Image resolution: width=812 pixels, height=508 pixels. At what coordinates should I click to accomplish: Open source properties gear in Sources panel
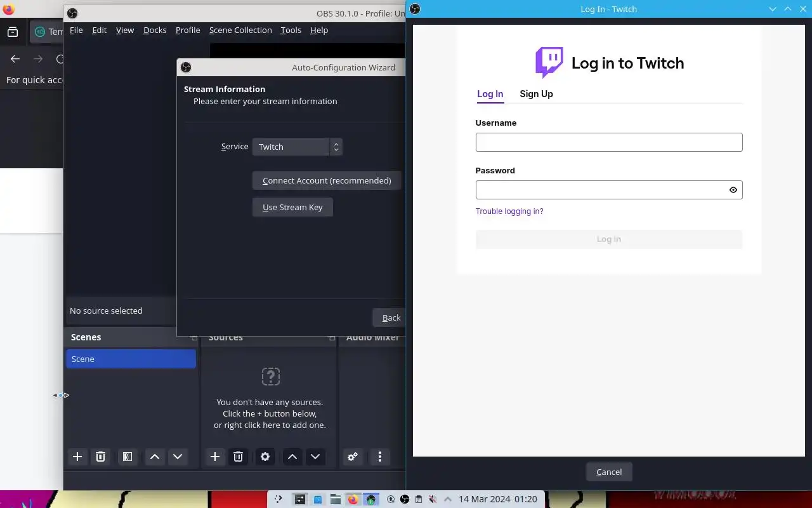265,457
